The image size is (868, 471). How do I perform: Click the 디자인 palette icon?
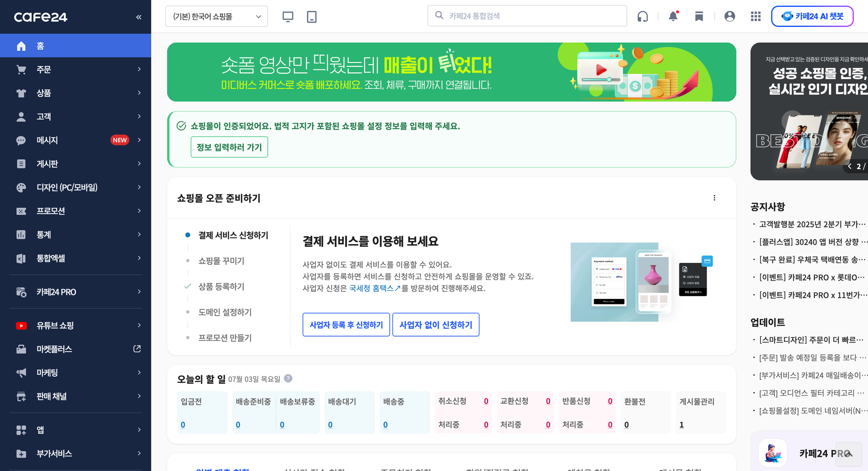point(21,187)
